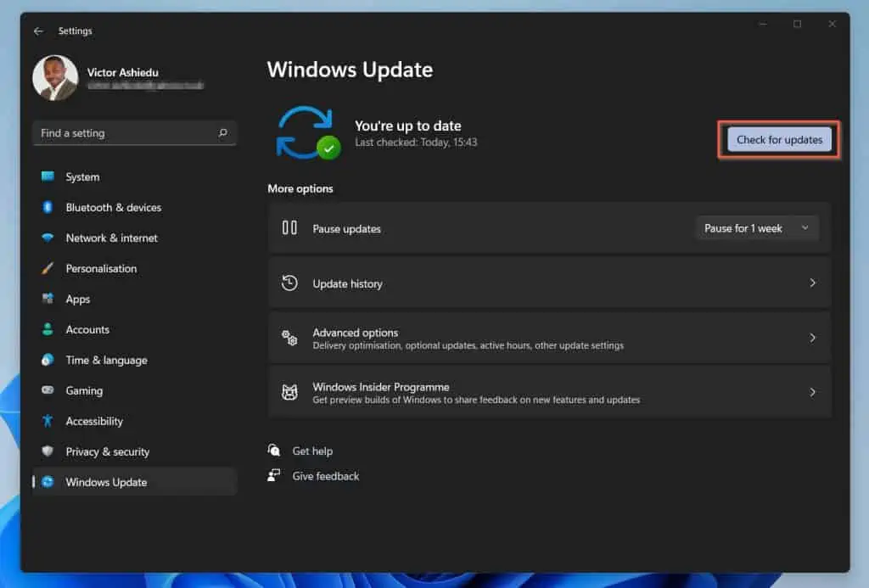
Task: Go back using the arrow at top left
Action: click(x=39, y=31)
